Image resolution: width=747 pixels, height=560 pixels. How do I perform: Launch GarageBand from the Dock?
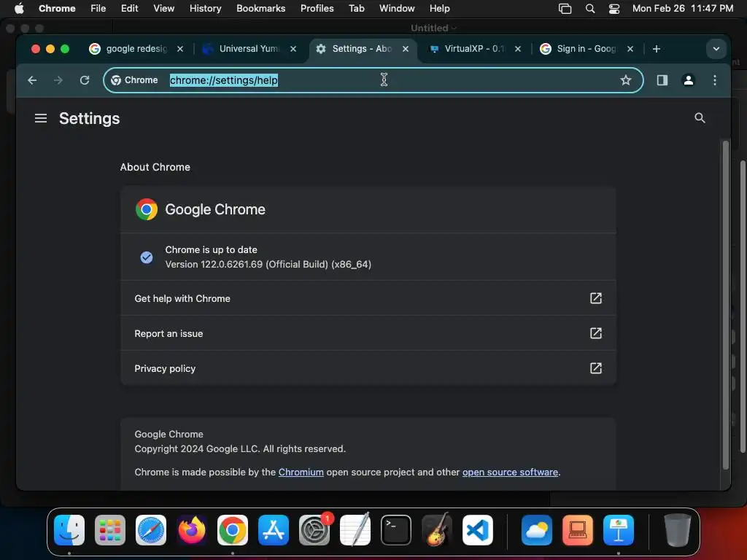click(x=437, y=529)
